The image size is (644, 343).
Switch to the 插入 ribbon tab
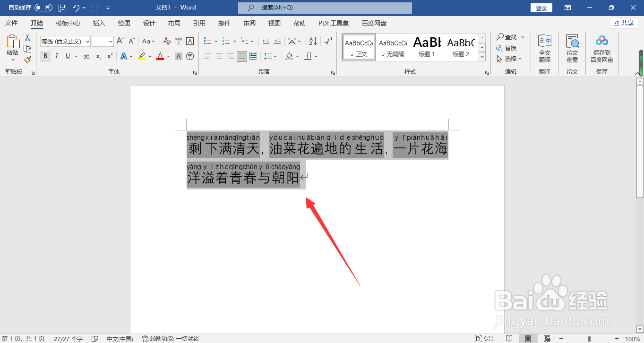coord(99,23)
